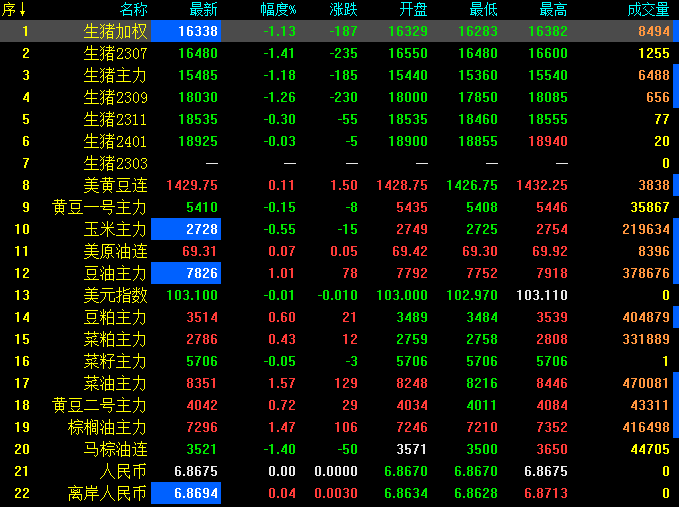Screen dimensions: 679x507
Task: Click the 最高 column header
Action: (553, 10)
